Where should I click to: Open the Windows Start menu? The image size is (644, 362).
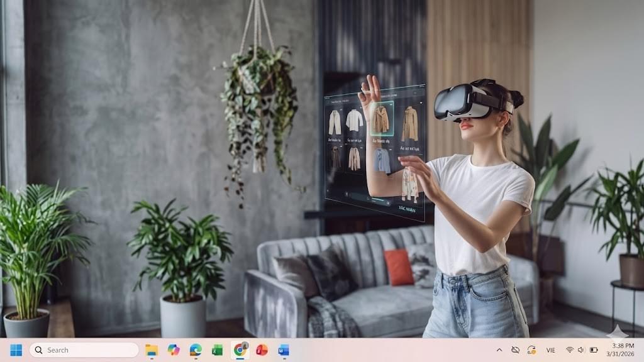(x=16, y=350)
